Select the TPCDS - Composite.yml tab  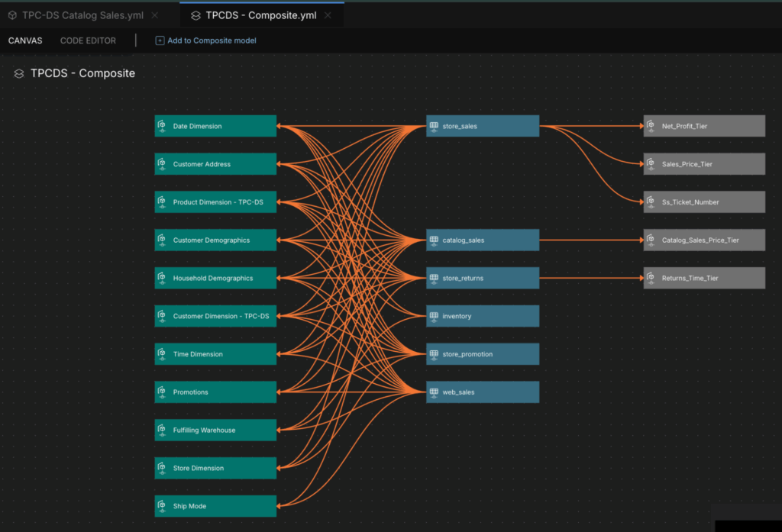[261, 15]
